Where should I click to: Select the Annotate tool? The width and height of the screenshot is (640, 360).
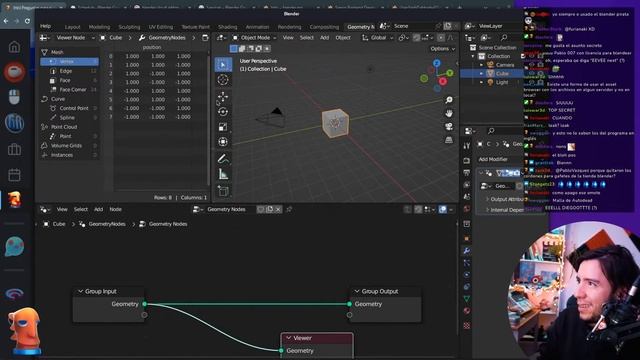(x=223, y=159)
